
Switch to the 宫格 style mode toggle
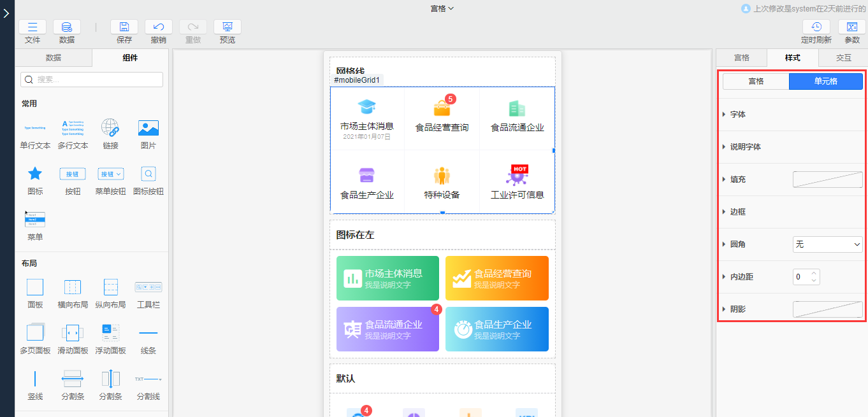755,81
